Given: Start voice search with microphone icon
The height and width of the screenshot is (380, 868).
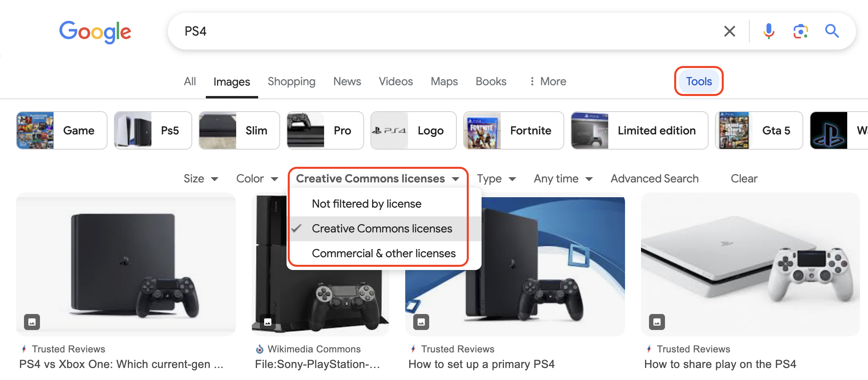Looking at the screenshot, I should point(768,31).
